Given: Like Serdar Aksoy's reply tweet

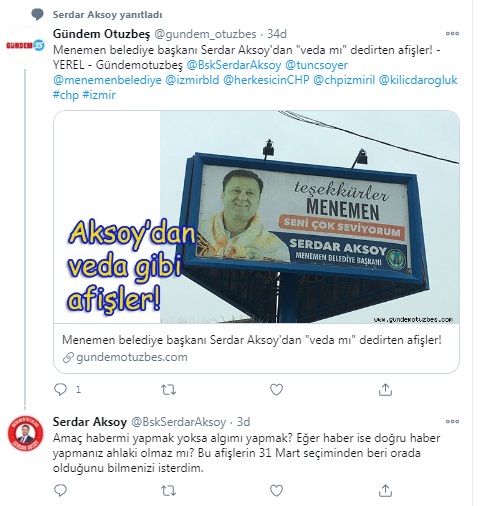Looking at the screenshot, I should [x=276, y=490].
